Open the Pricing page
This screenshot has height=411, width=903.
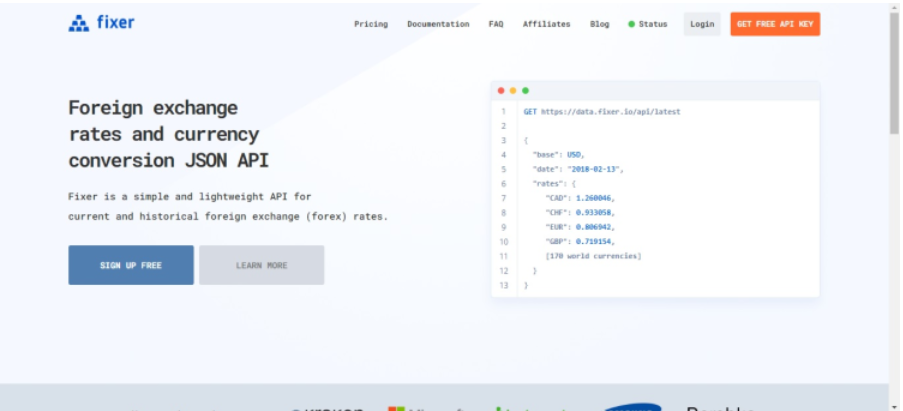click(x=371, y=24)
